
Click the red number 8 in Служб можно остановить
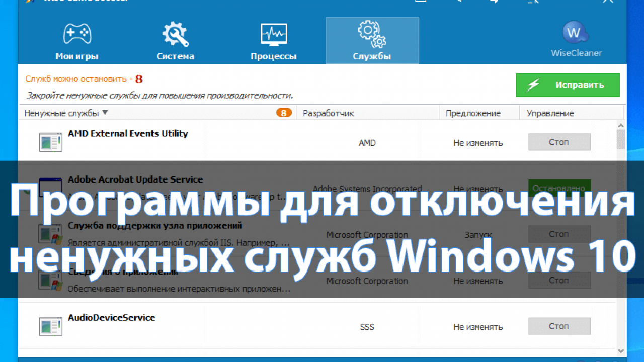pos(139,79)
